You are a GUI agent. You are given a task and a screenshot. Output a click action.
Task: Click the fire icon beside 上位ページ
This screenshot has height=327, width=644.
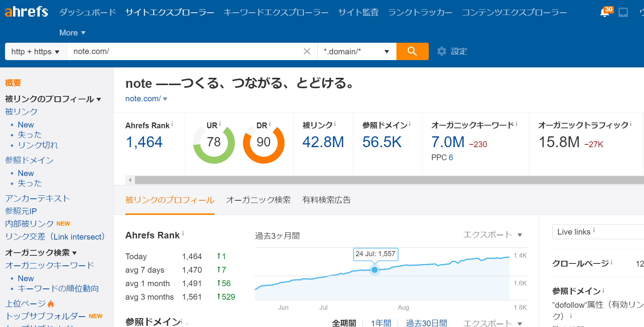(x=51, y=304)
